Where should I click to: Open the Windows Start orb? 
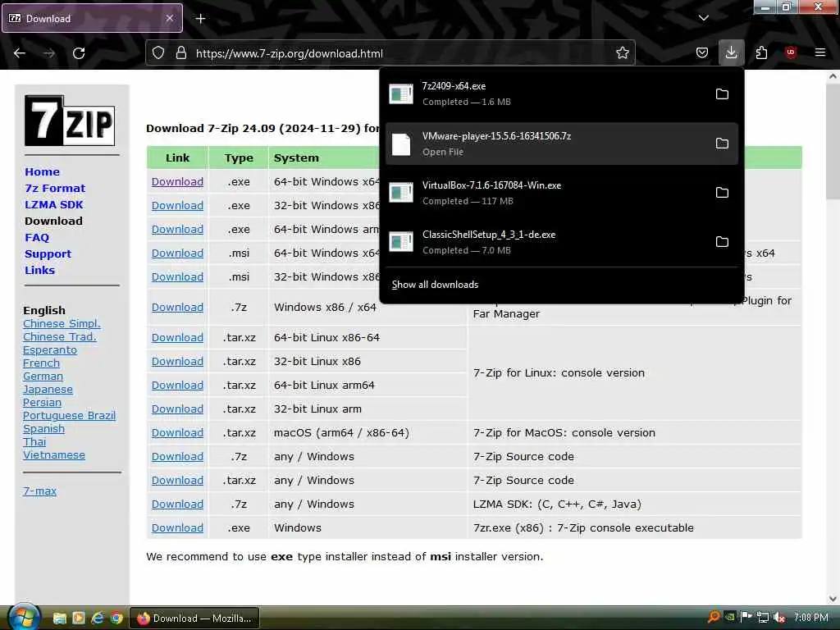click(24, 617)
